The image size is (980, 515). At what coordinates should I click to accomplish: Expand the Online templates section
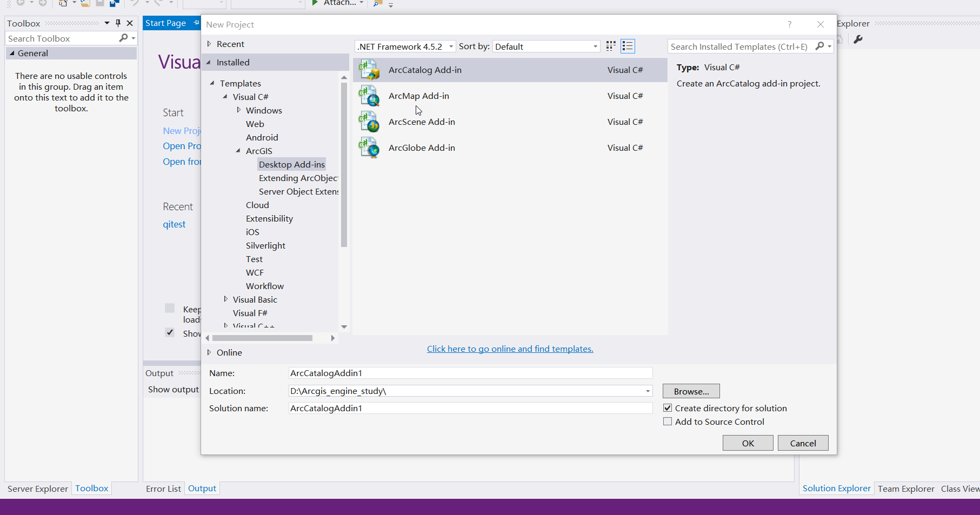click(210, 352)
